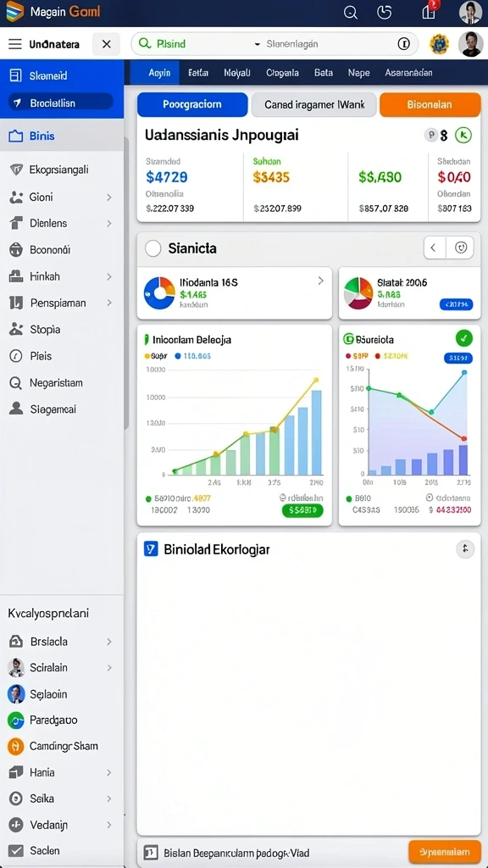
Task: Open the hamburger menu beside Undnatera
Action: (x=15, y=44)
